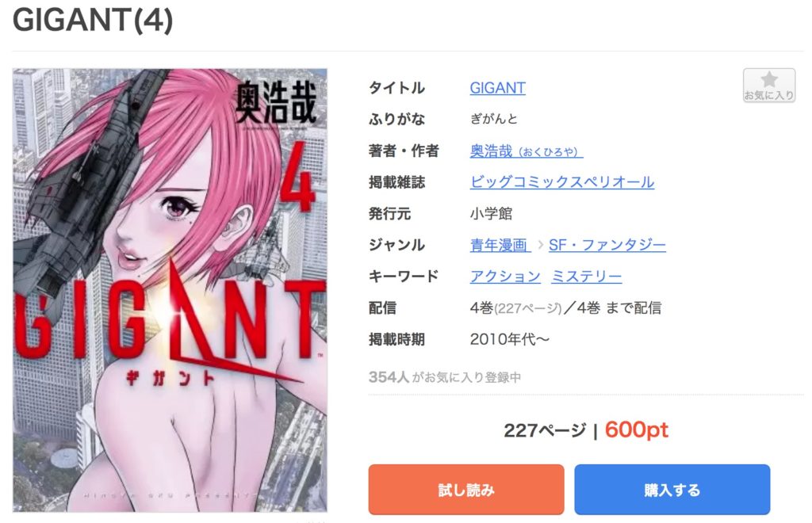Click the 小学館 publisher text
812x523 pixels.
[491, 214]
